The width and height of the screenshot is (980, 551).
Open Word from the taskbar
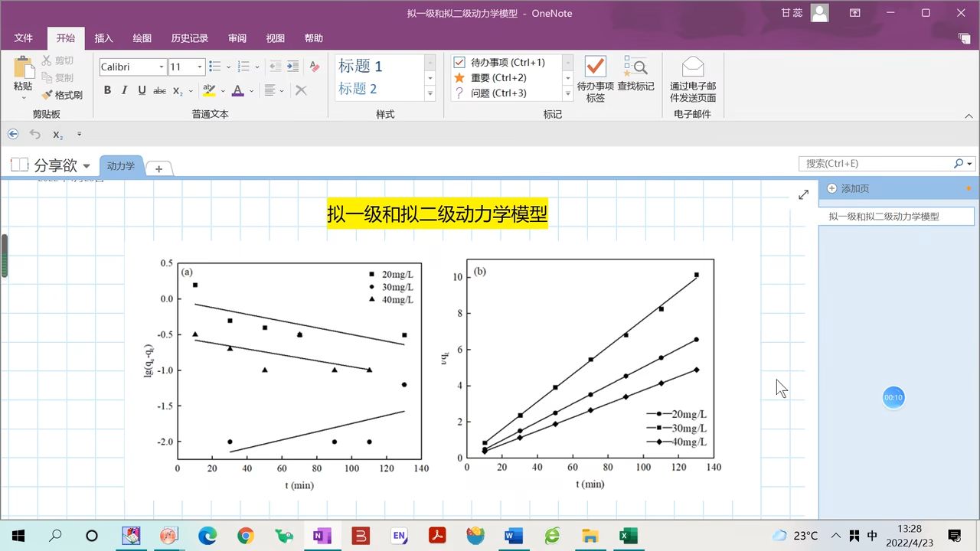click(513, 536)
